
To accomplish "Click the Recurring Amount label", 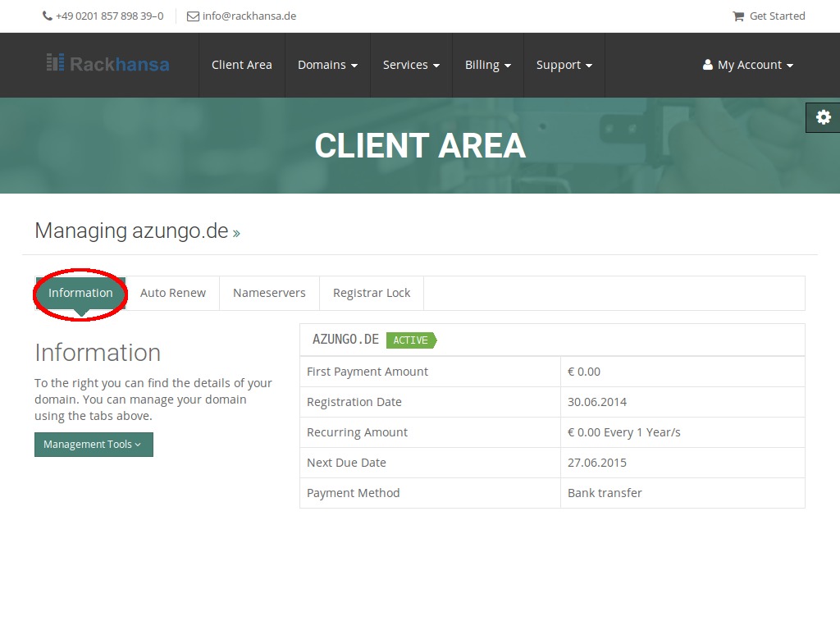I will [358, 433].
